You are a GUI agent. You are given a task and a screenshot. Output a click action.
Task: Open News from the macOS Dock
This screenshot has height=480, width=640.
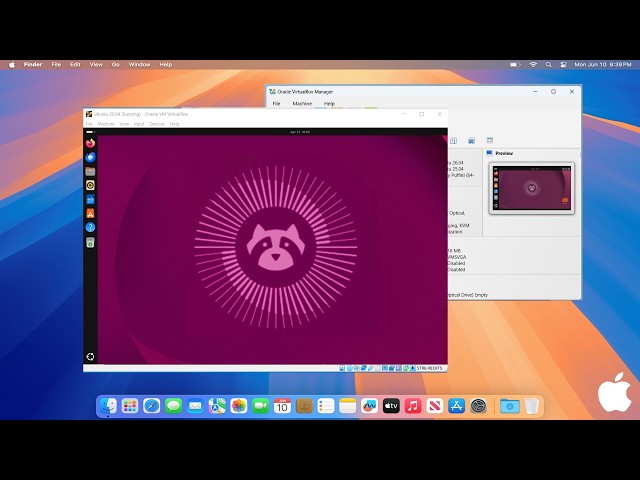pos(435,406)
